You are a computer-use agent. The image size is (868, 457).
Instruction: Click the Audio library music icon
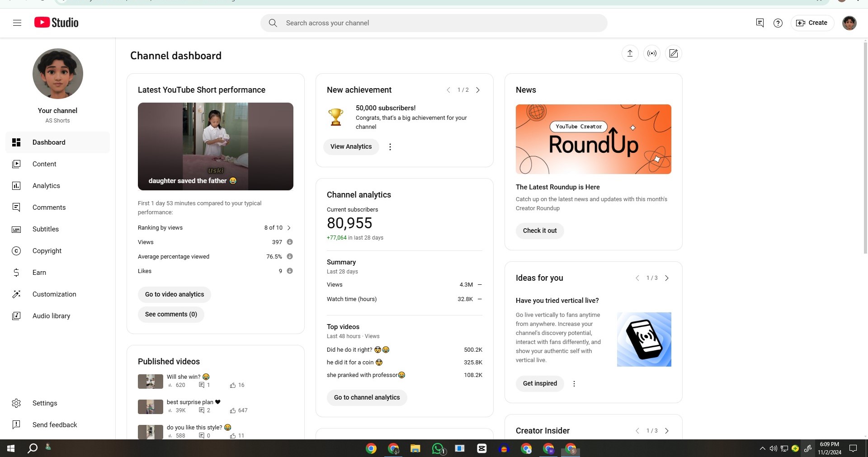tap(16, 316)
